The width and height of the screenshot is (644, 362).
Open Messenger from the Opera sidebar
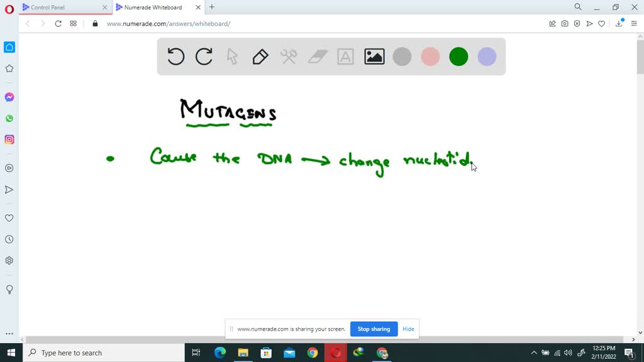[x=9, y=97]
